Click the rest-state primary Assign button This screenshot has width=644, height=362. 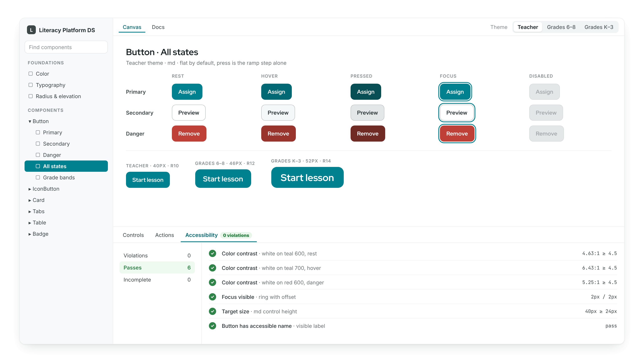click(187, 92)
